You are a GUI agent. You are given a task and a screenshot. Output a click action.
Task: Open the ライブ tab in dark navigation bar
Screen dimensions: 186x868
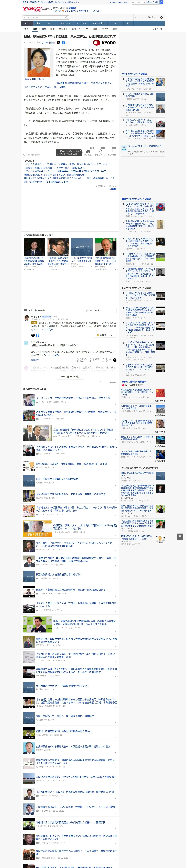pos(49,24)
